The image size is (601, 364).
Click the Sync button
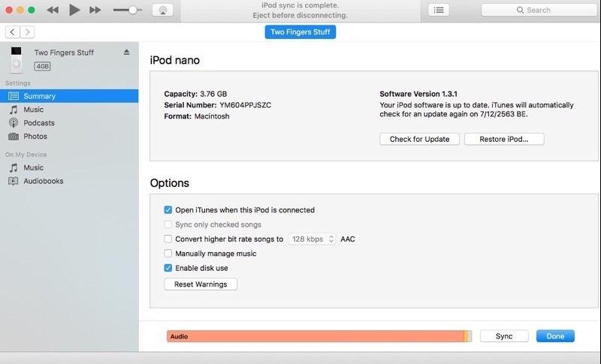click(x=504, y=336)
